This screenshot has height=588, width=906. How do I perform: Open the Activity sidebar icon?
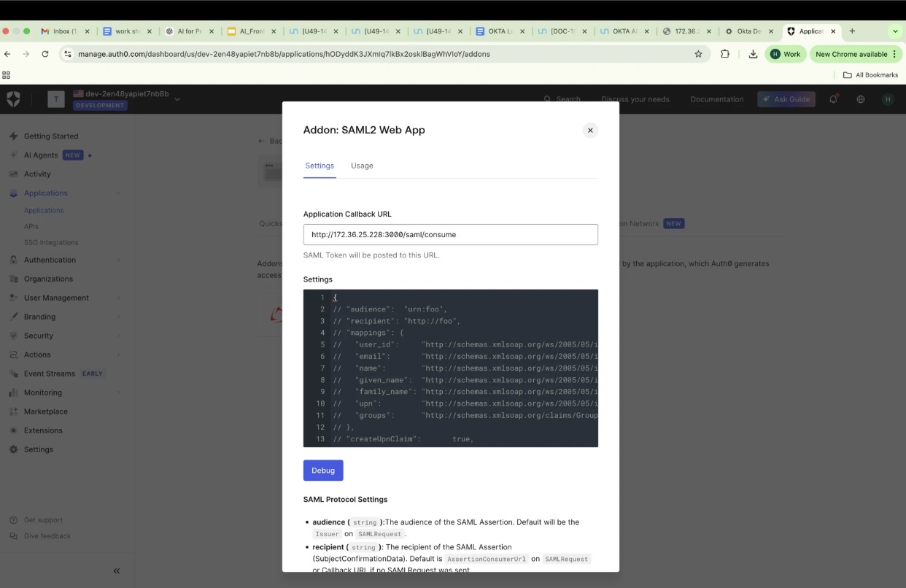(12, 174)
